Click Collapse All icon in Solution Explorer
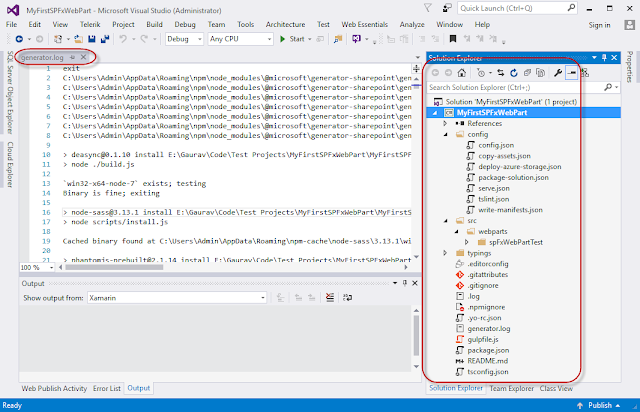Image resolution: width=640 pixels, height=412 pixels. 527,73
